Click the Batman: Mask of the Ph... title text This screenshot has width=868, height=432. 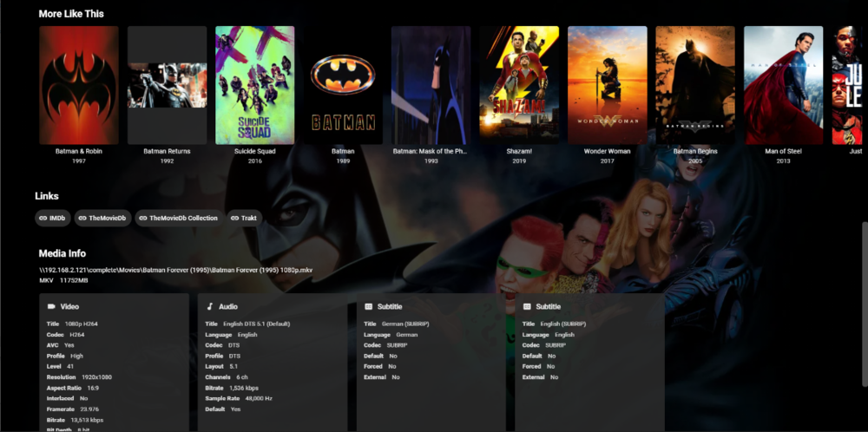click(431, 151)
